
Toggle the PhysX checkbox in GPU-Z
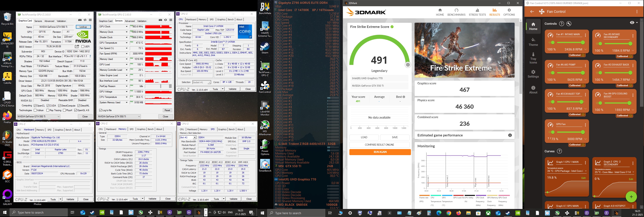click(64, 110)
